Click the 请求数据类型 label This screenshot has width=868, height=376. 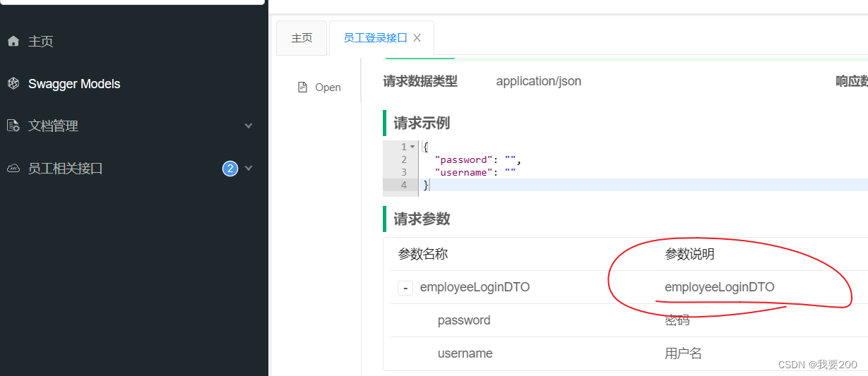coord(420,81)
